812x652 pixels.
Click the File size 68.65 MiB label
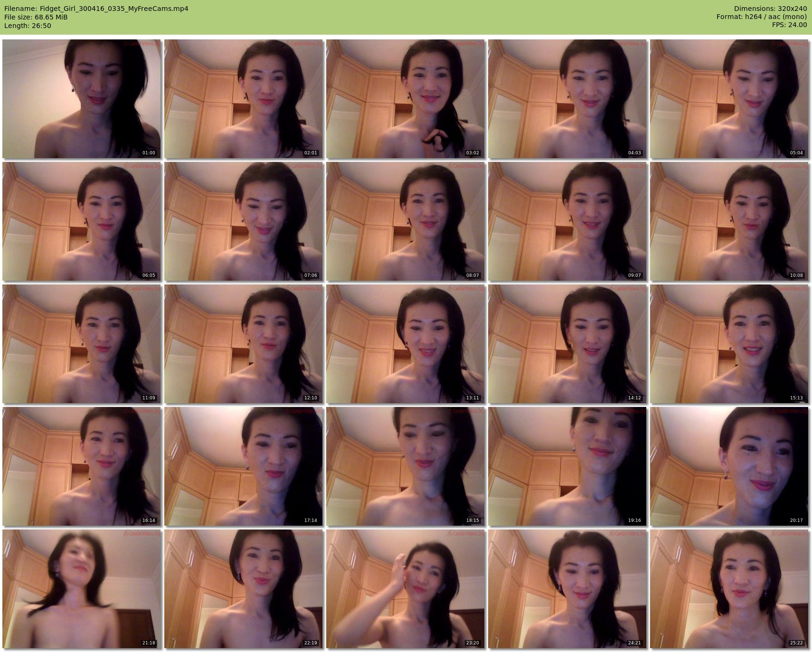[x=36, y=17]
